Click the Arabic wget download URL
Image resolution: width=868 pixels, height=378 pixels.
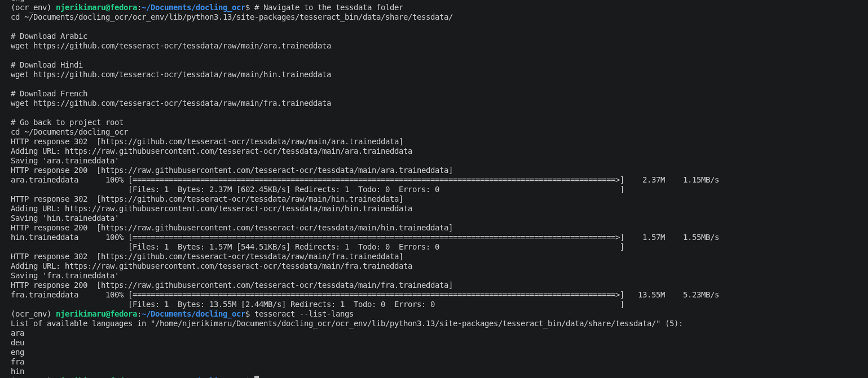click(x=182, y=46)
